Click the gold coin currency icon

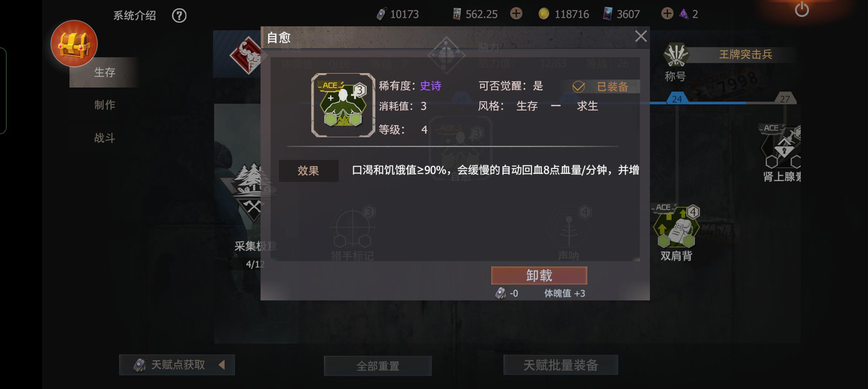(x=544, y=14)
